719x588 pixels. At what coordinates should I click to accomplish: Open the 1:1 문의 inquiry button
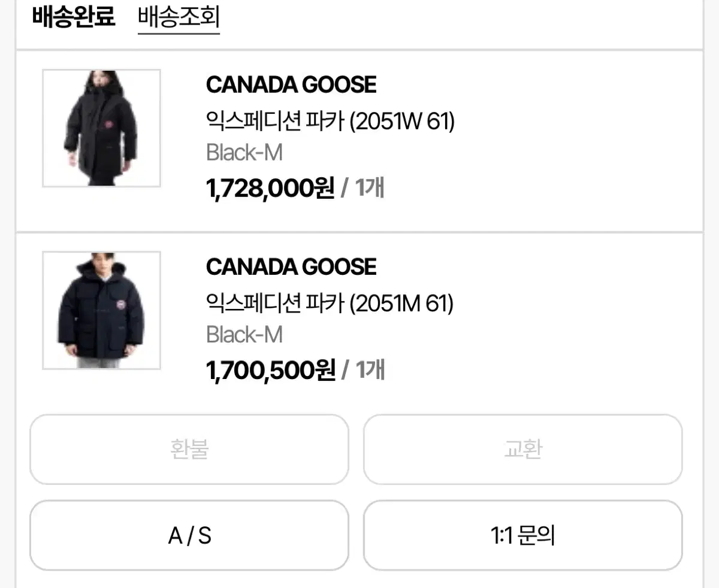(522, 535)
